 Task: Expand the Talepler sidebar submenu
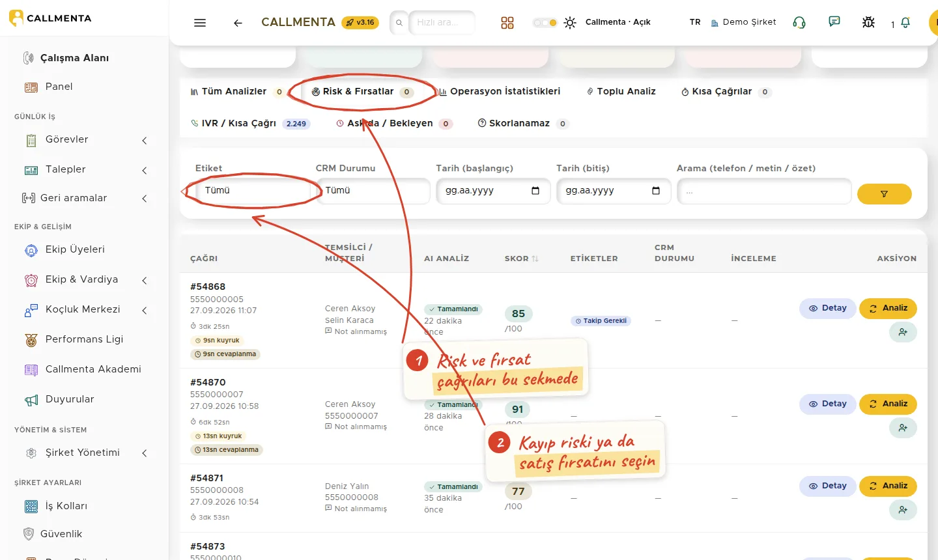pos(145,170)
